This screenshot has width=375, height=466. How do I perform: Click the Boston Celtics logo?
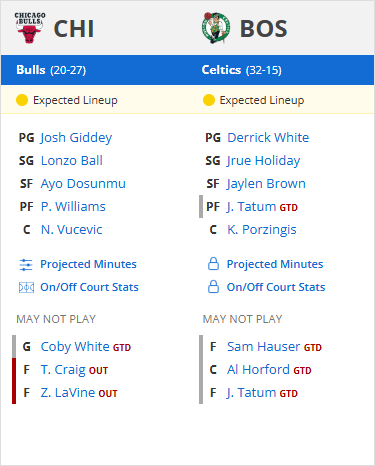[216, 28]
